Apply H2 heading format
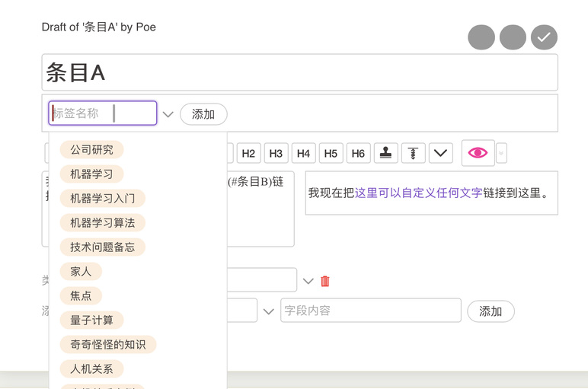This screenshot has height=389, width=588. click(x=248, y=153)
